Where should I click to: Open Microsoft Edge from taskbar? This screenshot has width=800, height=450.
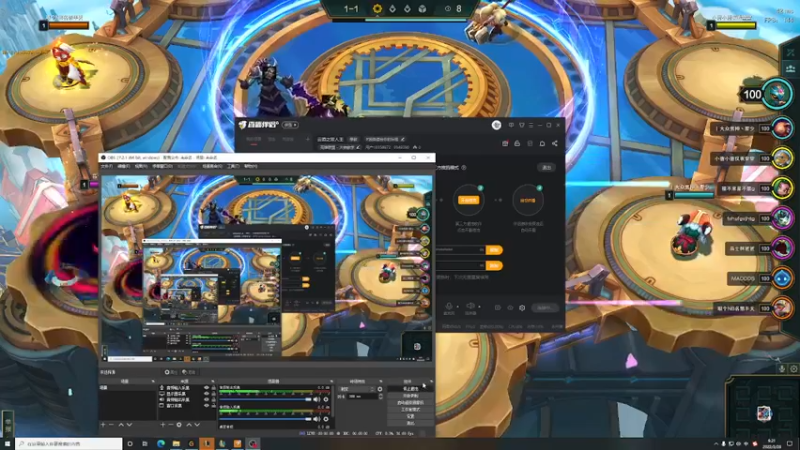161,444
